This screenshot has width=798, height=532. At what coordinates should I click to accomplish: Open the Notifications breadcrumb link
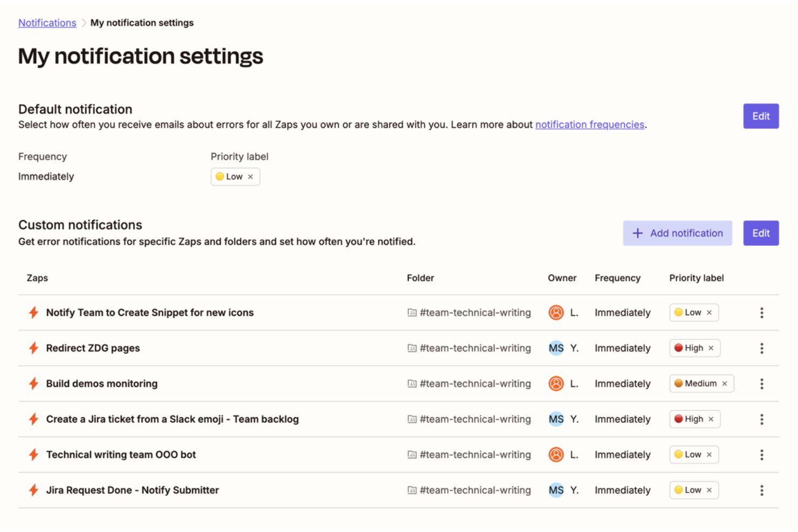(47, 23)
